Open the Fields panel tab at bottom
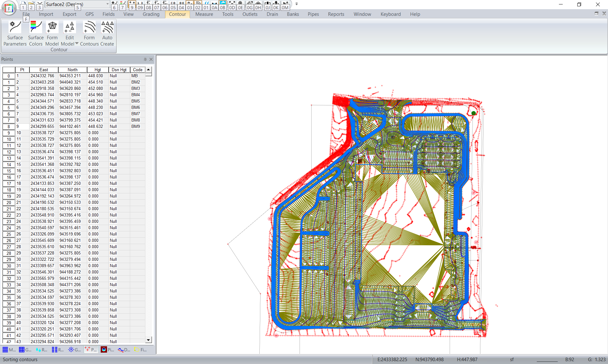608x364 pixels. click(141, 350)
